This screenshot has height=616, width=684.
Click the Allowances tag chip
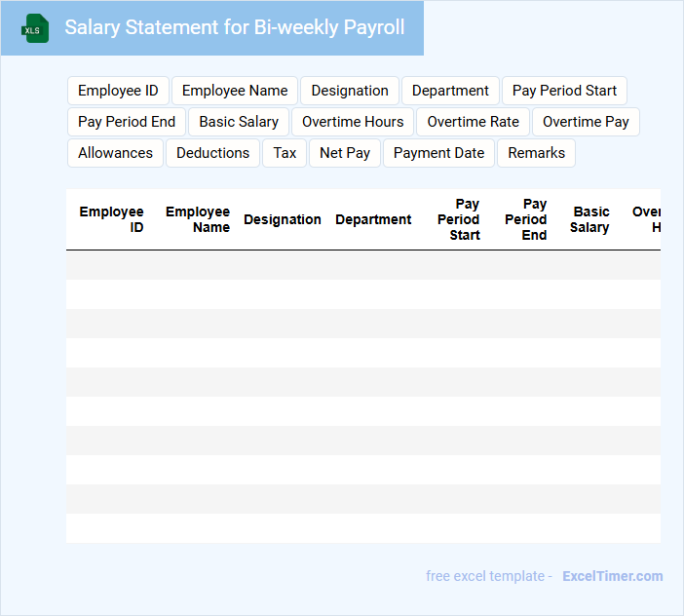coord(115,153)
